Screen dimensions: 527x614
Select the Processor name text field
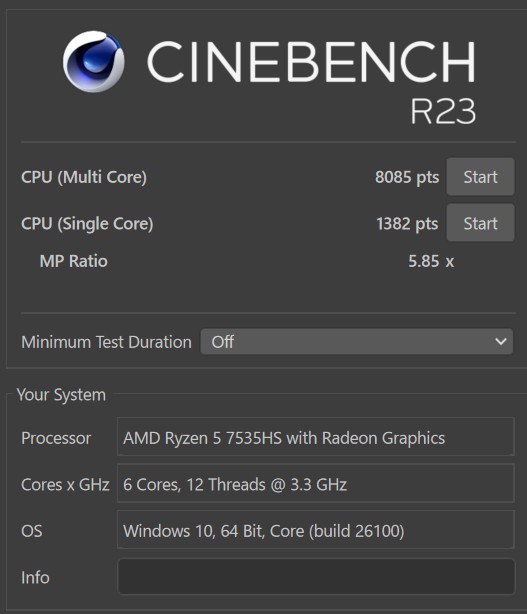click(316, 437)
